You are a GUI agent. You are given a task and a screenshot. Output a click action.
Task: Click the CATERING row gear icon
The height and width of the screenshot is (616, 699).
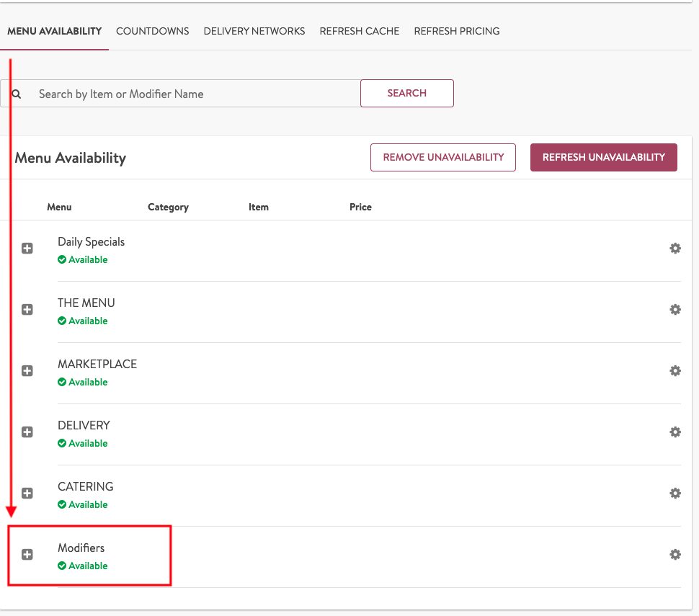pyautogui.click(x=675, y=494)
